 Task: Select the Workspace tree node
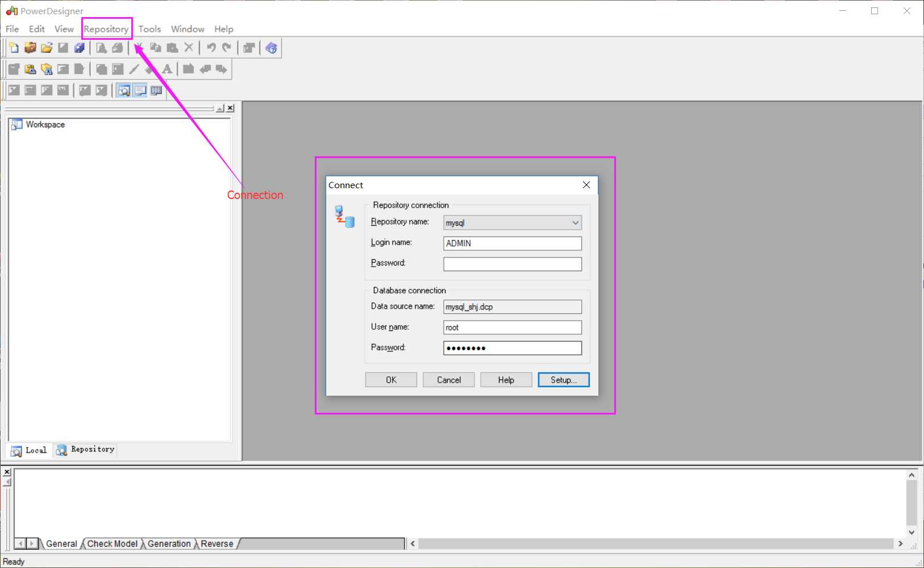click(x=45, y=125)
